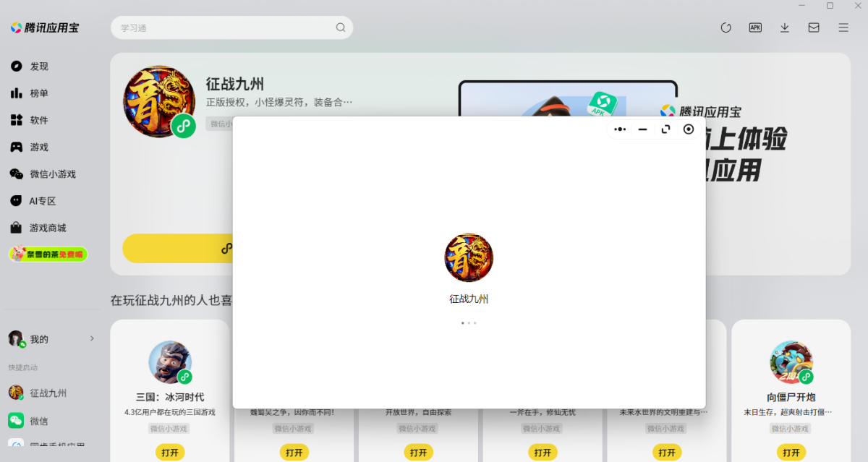Image resolution: width=868 pixels, height=462 pixels.
Task: Open the message inbox envelope icon
Action: [813, 27]
